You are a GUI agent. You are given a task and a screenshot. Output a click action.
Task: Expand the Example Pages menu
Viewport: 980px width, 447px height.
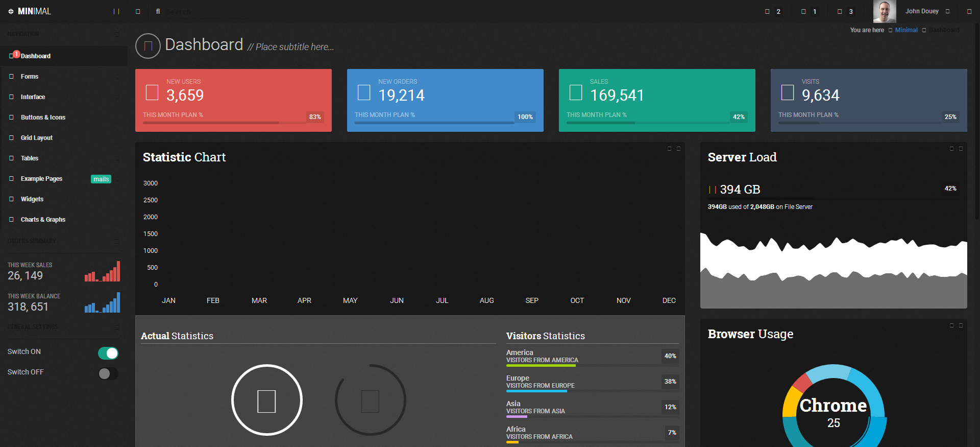click(41, 179)
